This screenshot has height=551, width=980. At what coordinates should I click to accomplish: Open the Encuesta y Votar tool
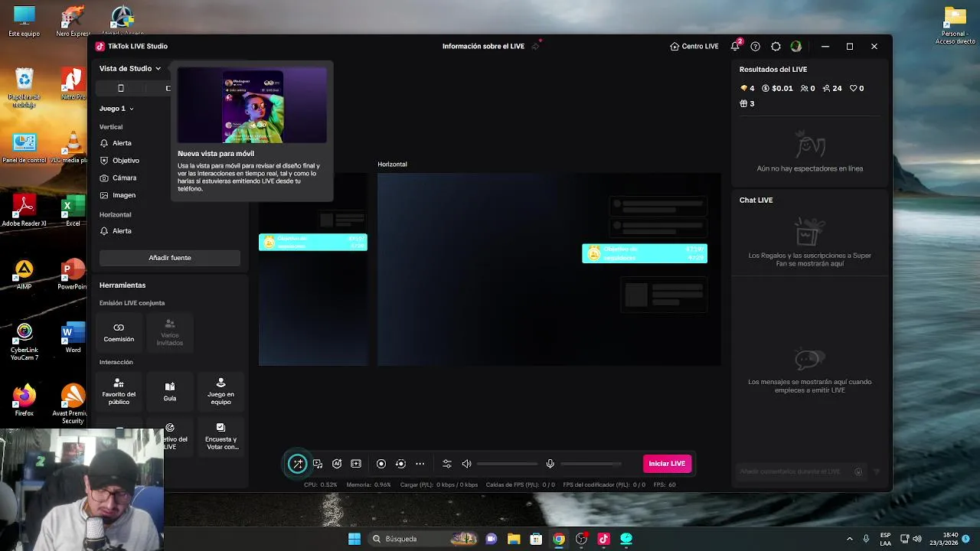[220, 436]
